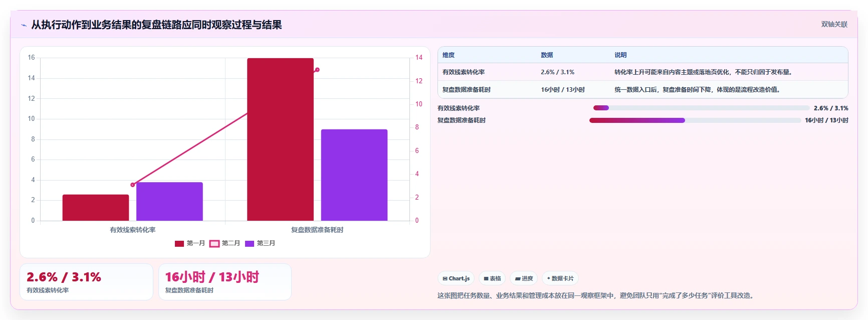Click the 2.6% / 3.1% data card
Screen dimensions: 868x320
click(86, 282)
